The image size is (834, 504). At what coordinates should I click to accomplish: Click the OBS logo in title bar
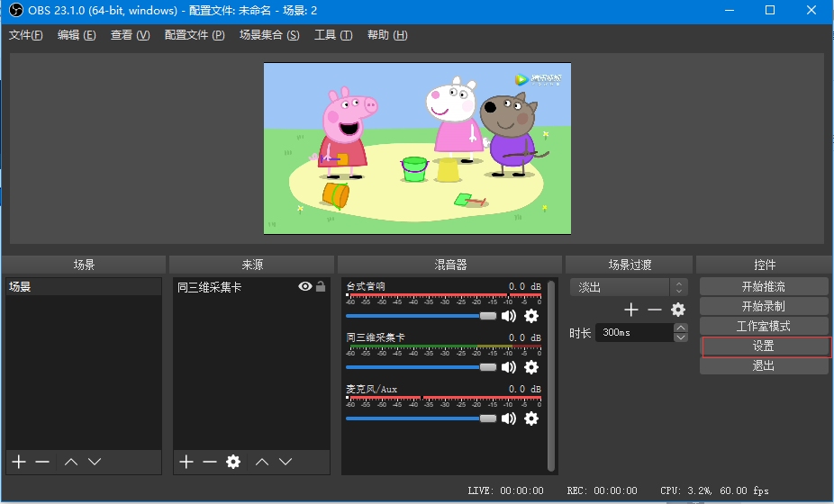point(16,10)
